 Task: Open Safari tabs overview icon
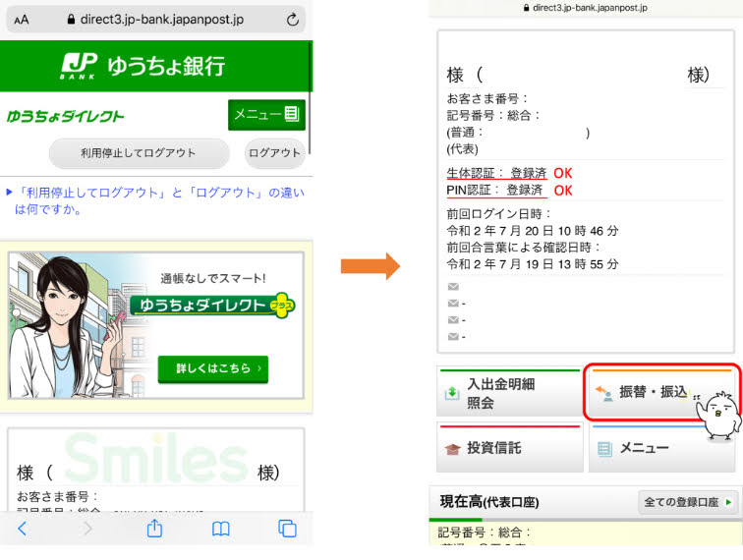(x=287, y=529)
